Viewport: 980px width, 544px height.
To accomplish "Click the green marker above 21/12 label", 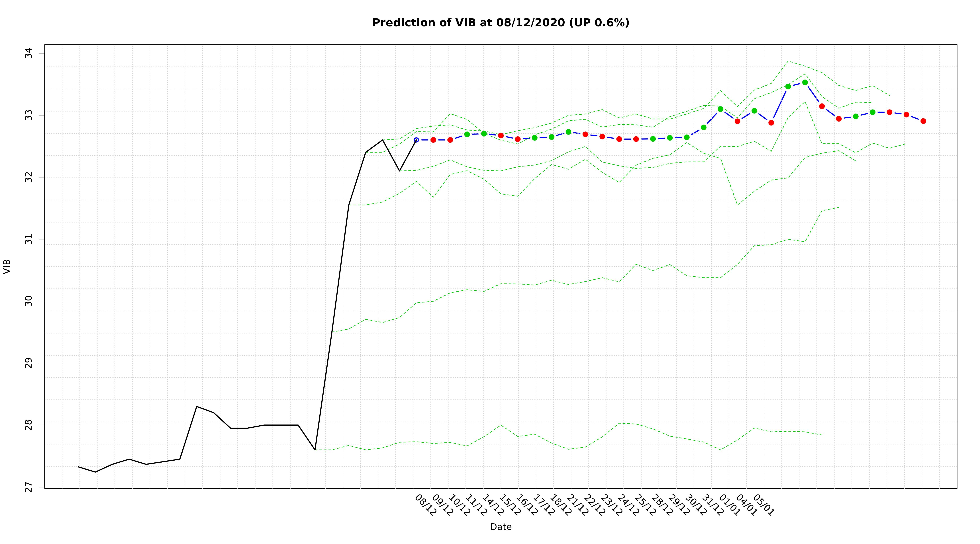I will pos(568,132).
